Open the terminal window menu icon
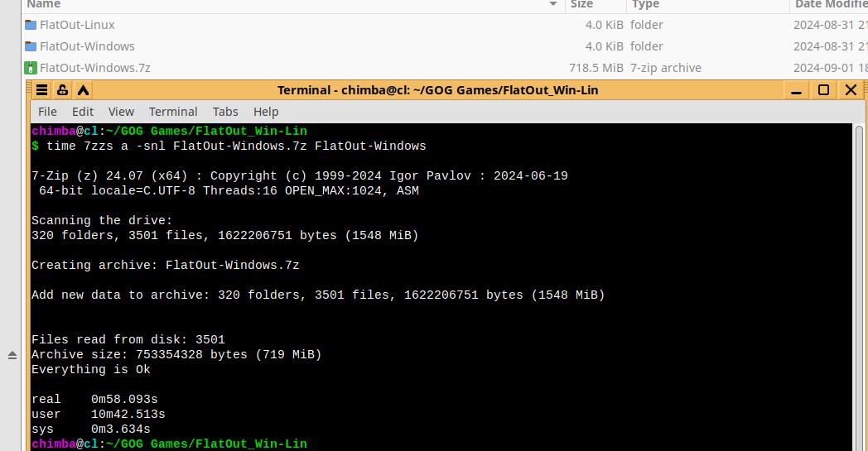 41,90
